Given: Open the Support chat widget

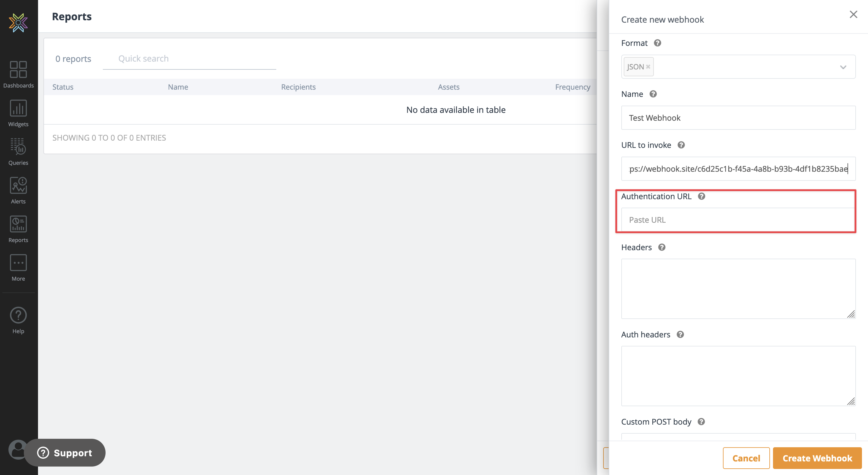Looking at the screenshot, I should point(65,453).
